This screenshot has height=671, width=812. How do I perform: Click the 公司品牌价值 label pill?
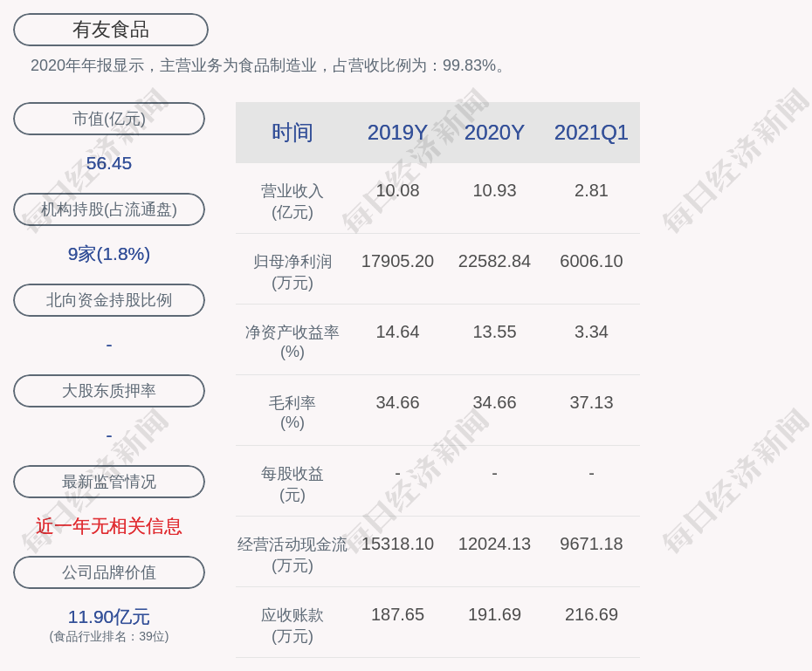click(x=109, y=572)
